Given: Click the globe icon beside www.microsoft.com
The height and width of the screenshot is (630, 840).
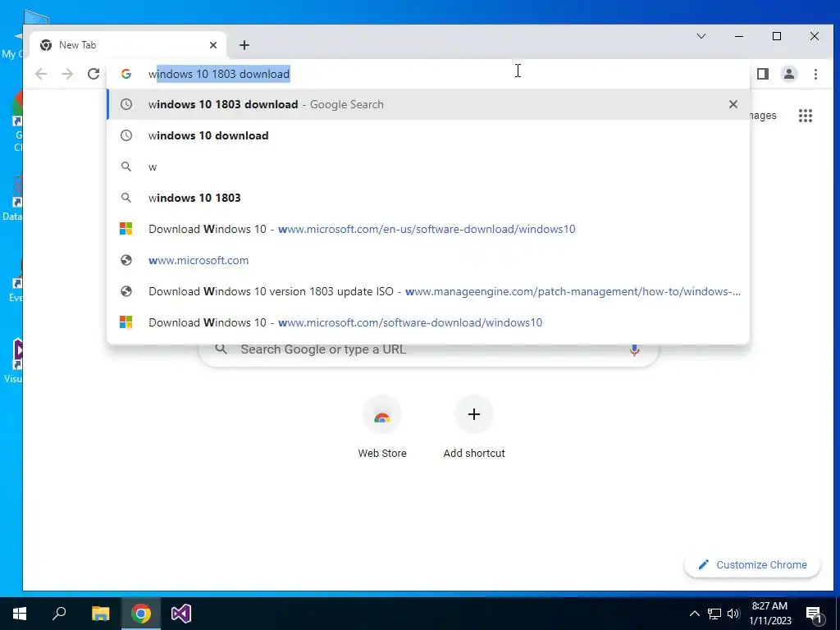Looking at the screenshot, I should click(126, 260).
